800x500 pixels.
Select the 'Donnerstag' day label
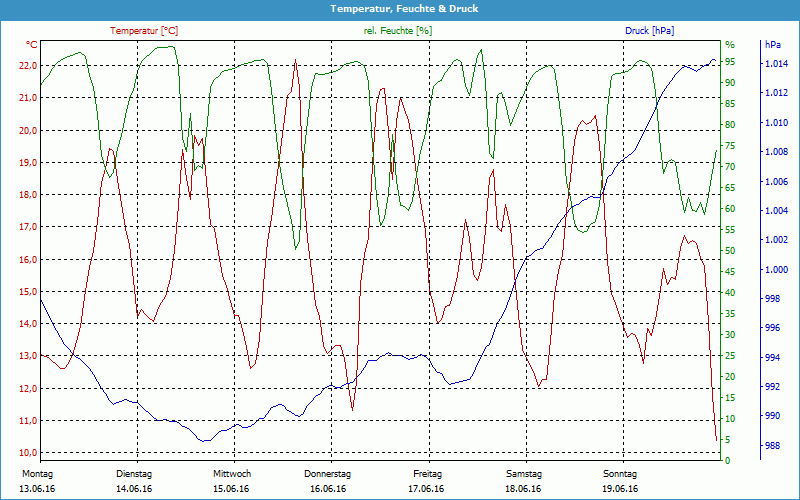tap(328, 474)
